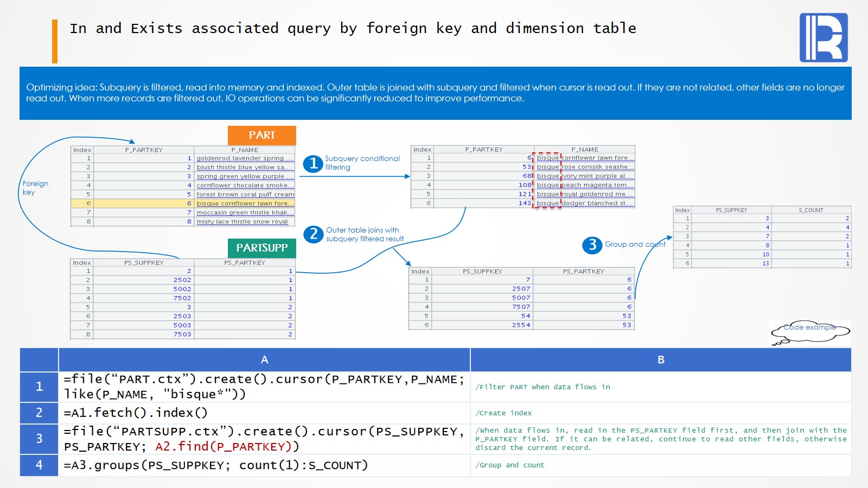
Task: Click the step 1 circle icon
Action: (x=313, y=163)
